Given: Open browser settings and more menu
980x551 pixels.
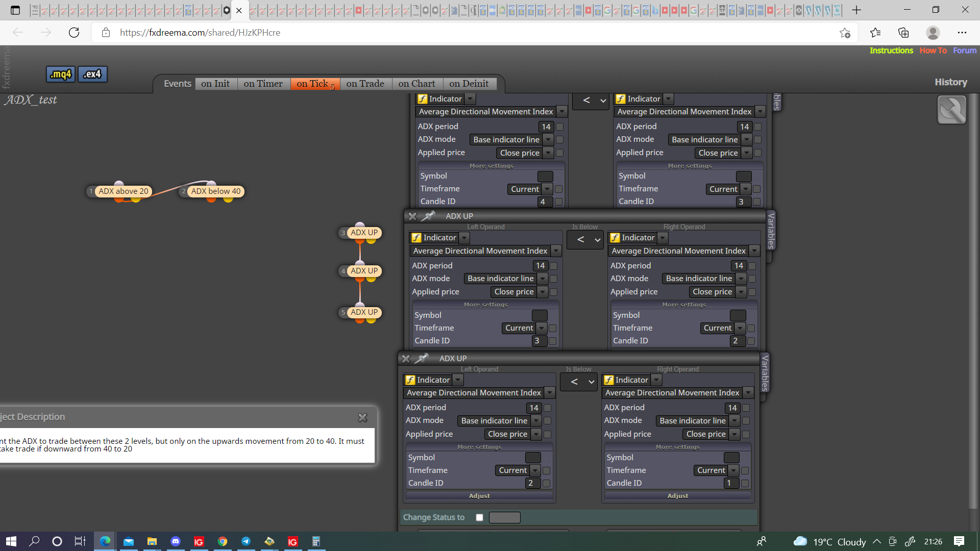Looking at the screenshot, I should point(962,33).
